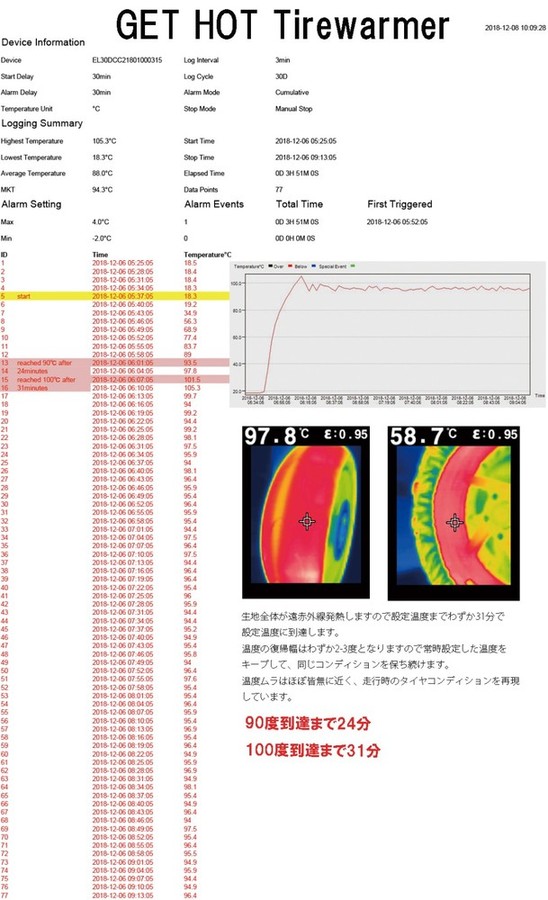Click the red '100度到達まで31分' text
The image size is (548, 900).
click(313, 750)
